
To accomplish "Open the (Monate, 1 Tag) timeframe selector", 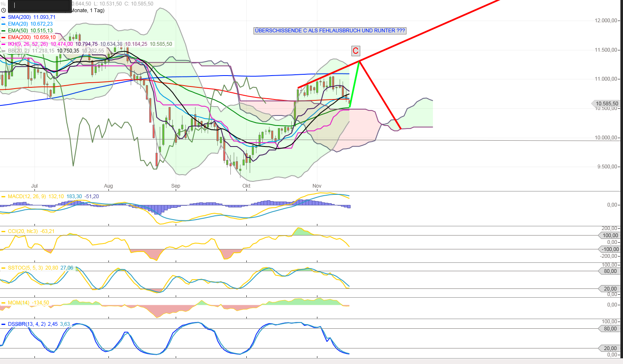I will [x=88, y=11].
